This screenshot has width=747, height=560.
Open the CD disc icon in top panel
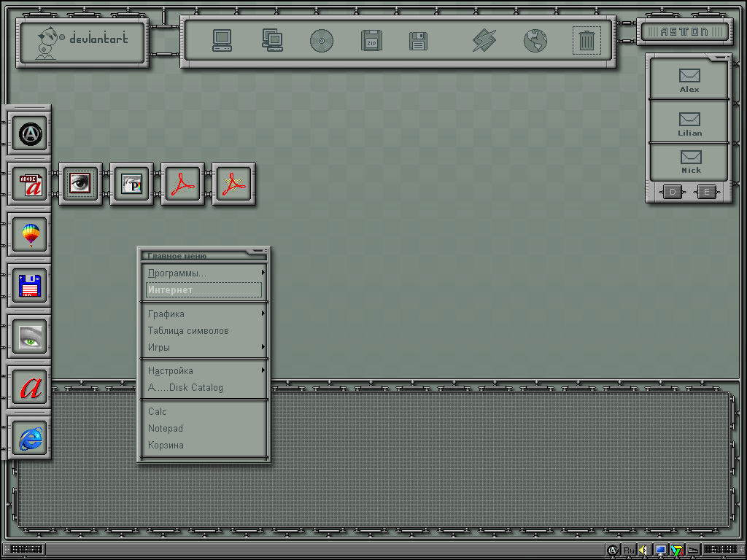point(322,41)
